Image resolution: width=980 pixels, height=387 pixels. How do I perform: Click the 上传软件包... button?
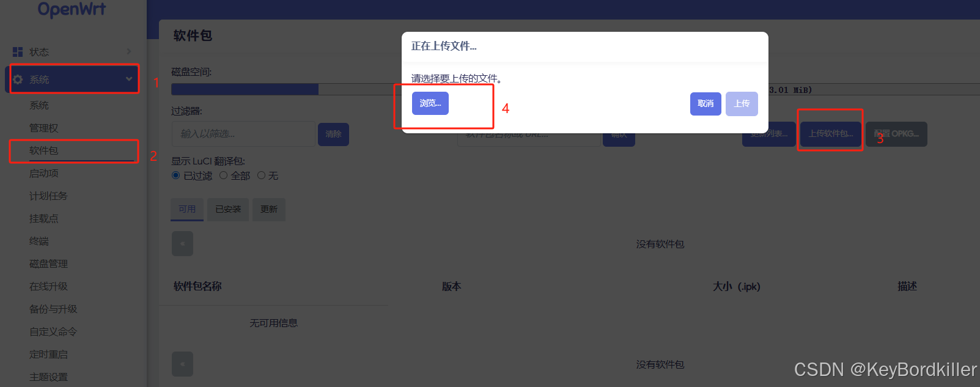830,134
